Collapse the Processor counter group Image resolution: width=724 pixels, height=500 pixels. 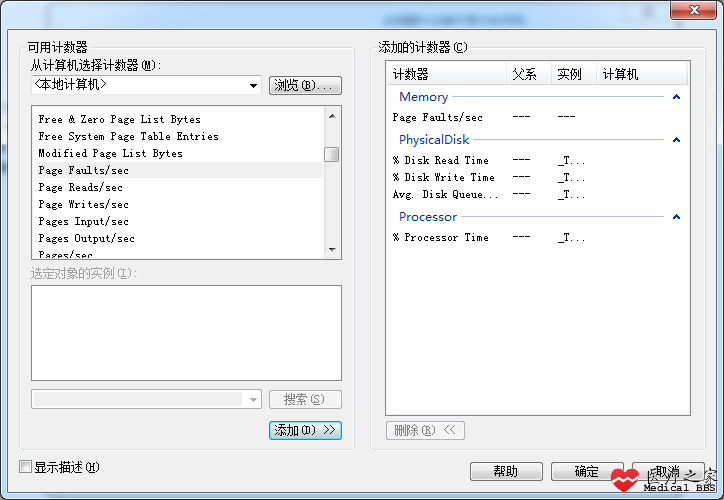click(x=676, y=217)
